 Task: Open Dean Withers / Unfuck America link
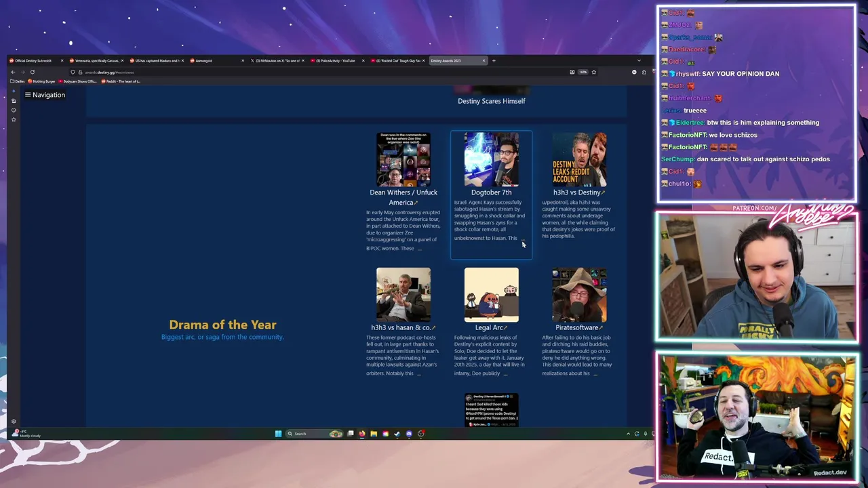point(403,197)
